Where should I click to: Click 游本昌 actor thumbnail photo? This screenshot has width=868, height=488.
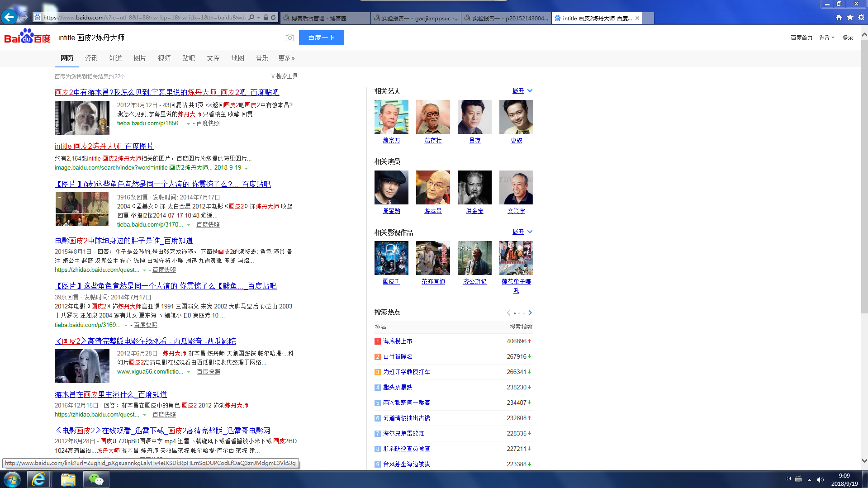click(x=433, y=187)
